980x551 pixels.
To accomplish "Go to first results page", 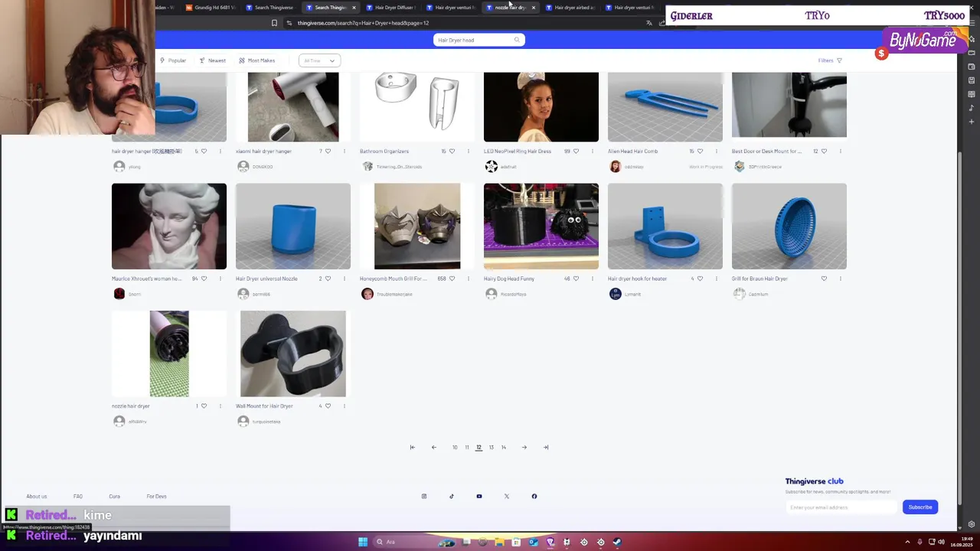I will point(412,448).
